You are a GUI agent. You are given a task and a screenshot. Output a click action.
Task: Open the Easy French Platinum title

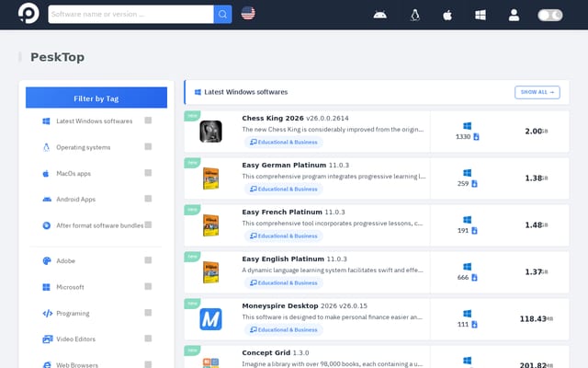[x=282, y=212]
